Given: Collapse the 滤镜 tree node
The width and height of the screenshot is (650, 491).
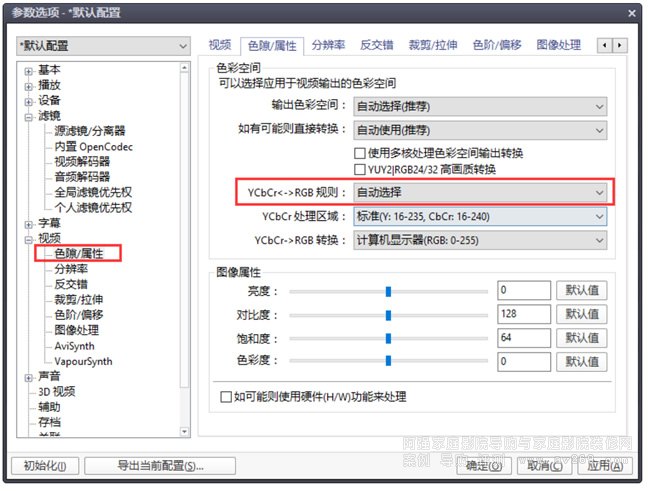Looking at the screenshot, I should tap(29, 116).
